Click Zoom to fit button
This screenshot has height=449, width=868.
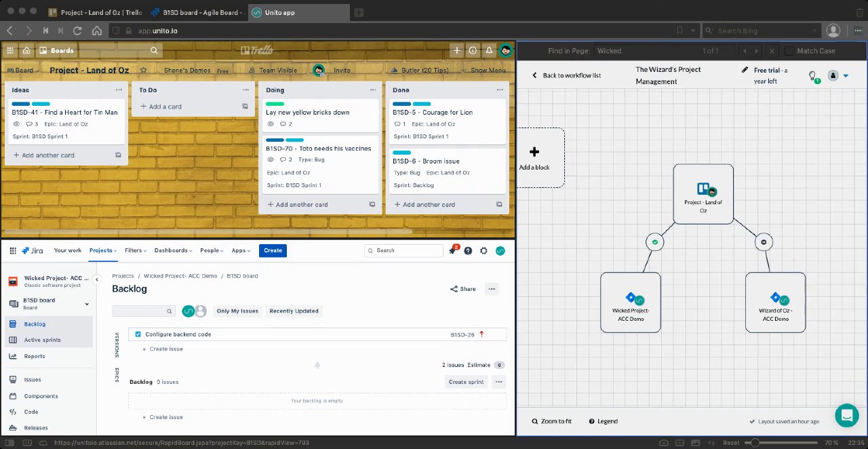pyautogui.click(x=551, y=421)
